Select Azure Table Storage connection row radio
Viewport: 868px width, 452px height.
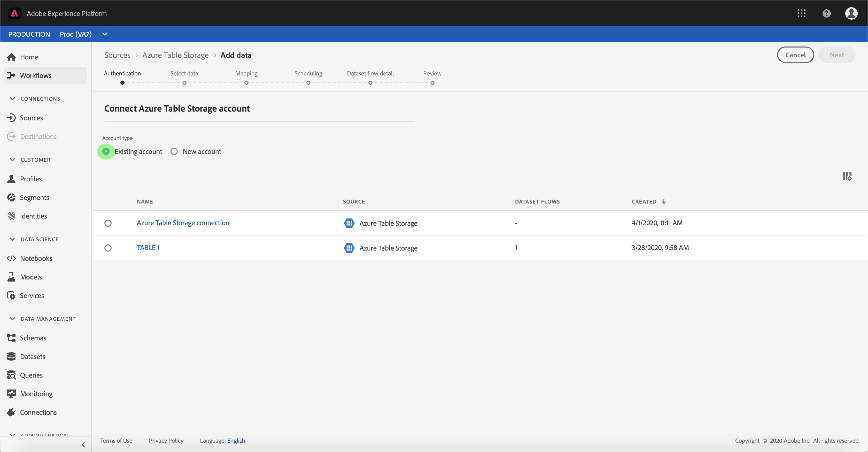point(108,223)
